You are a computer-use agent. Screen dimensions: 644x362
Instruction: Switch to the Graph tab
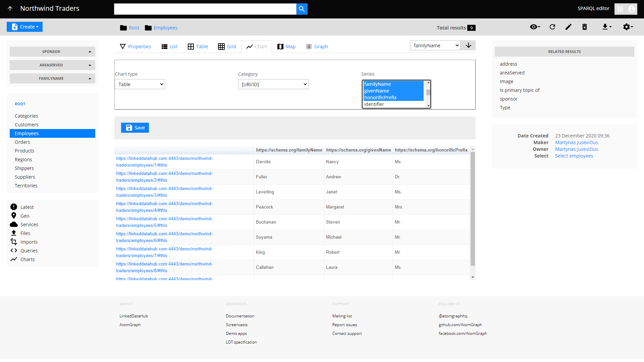coord(317,47)
